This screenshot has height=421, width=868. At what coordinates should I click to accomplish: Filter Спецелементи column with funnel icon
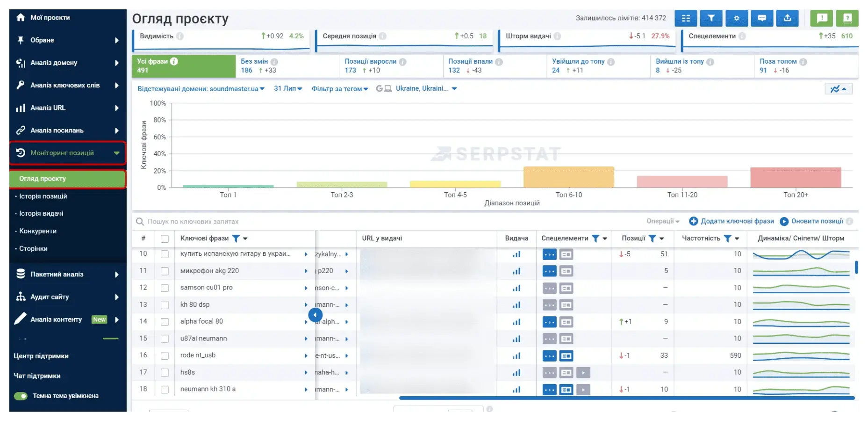coord(595,239)
